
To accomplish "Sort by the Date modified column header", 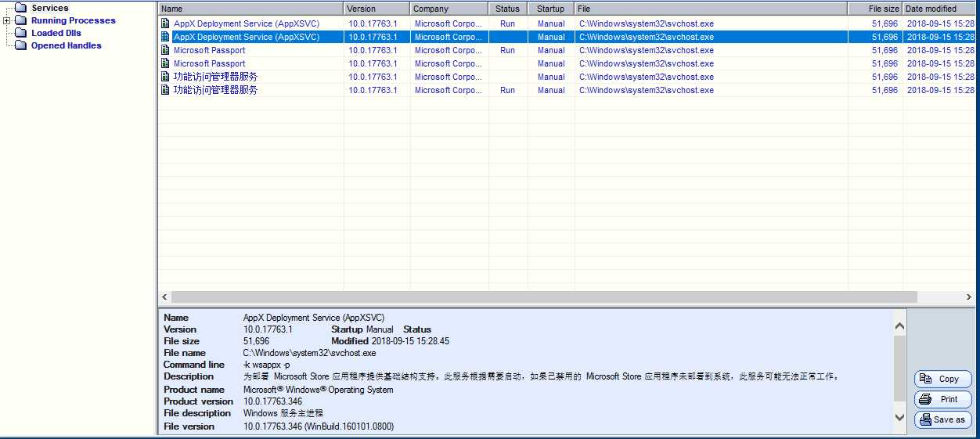I will point(939,9).
